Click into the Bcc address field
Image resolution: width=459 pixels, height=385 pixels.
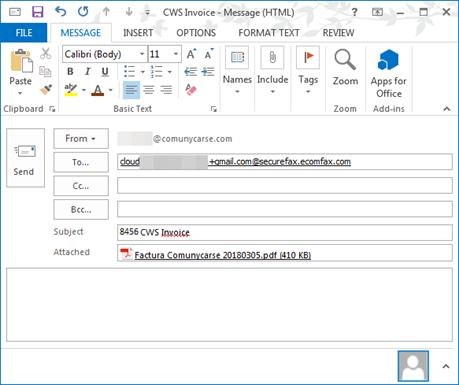tap(285, 209)
